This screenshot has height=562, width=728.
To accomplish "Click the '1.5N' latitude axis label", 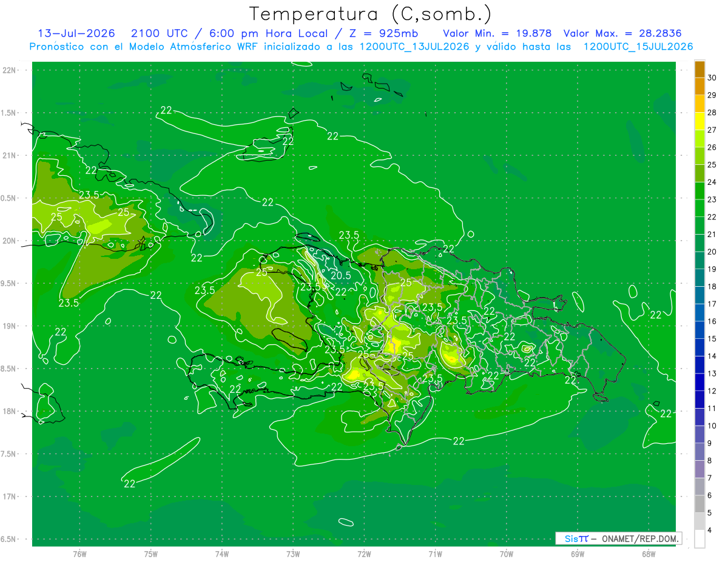I will (x=9, y=113).
